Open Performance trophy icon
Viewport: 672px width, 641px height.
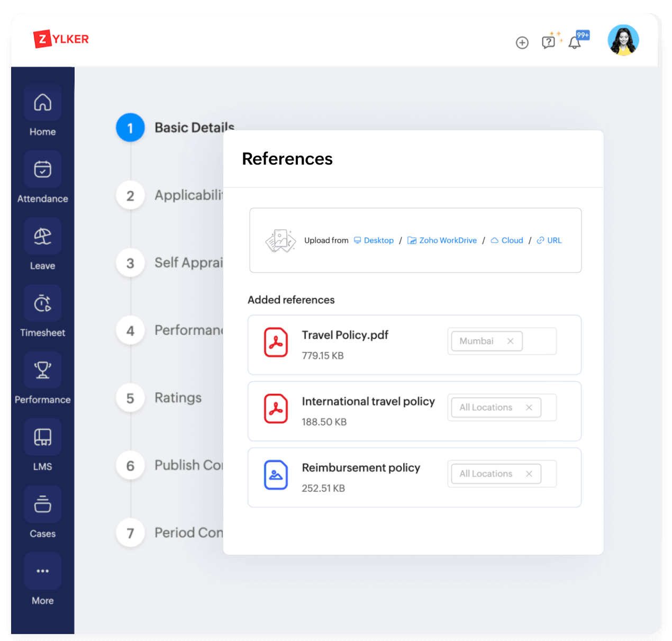point(42,370)
